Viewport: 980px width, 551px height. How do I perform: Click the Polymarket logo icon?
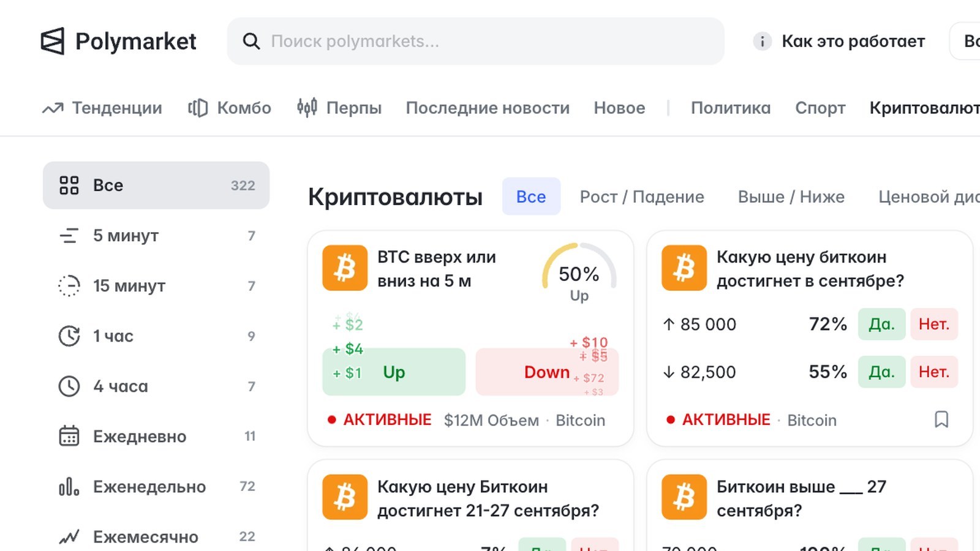[53, 41]
